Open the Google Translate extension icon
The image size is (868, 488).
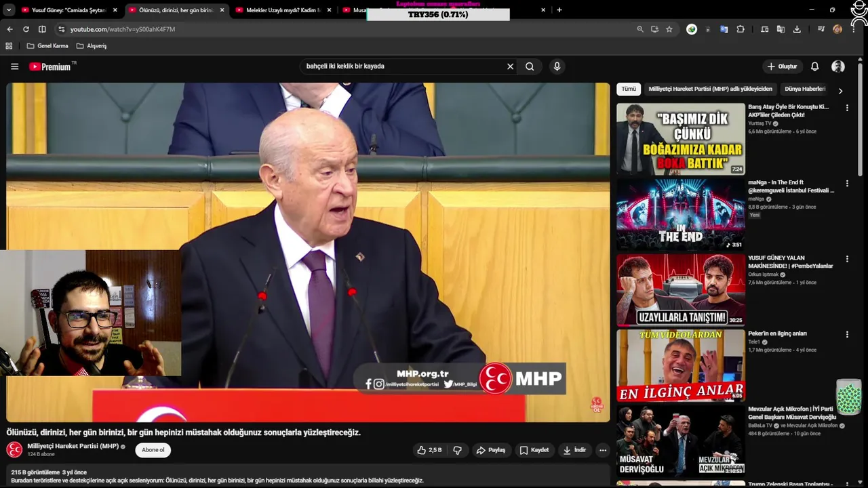[724, 29]
